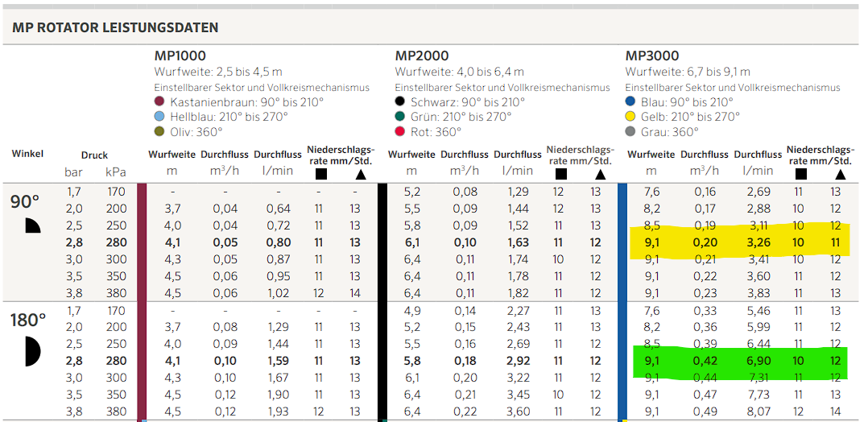Viewport: 868px width, 422px height.
Task: Click the MP3000 column heading
Action: pyautogui.click(x=651, y=56)
